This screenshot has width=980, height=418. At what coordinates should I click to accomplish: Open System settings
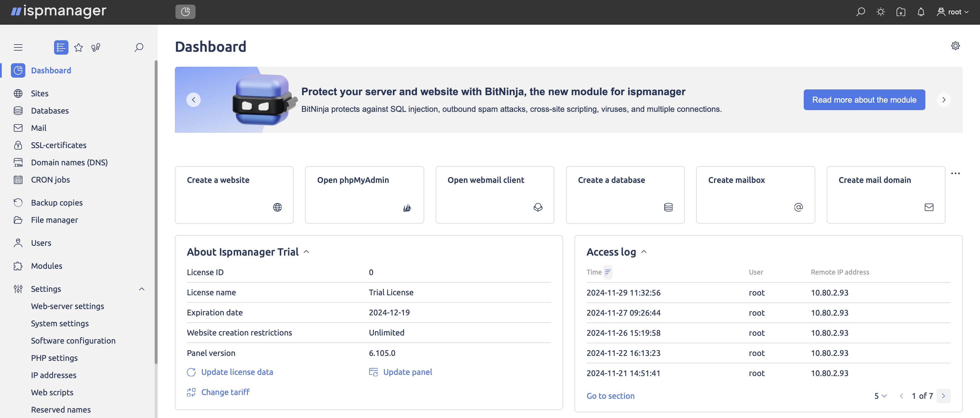click(60, 323)
